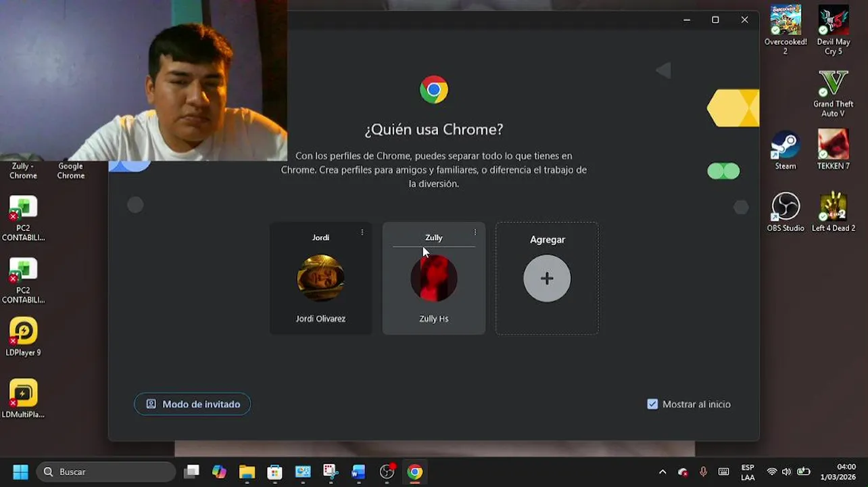The image size is (868, 487).
Task: Open Microsoft Store from taskbar
Action: pyautogui.click(x=274, y=471)
